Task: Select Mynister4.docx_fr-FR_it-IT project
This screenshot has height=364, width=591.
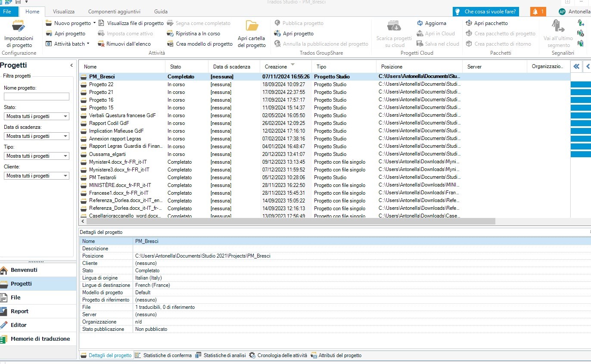Action: (325, 162)
